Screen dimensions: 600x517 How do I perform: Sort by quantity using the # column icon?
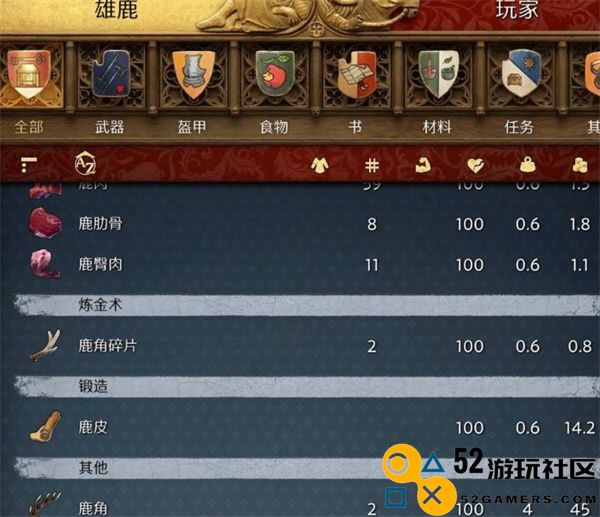coord(372,165)
